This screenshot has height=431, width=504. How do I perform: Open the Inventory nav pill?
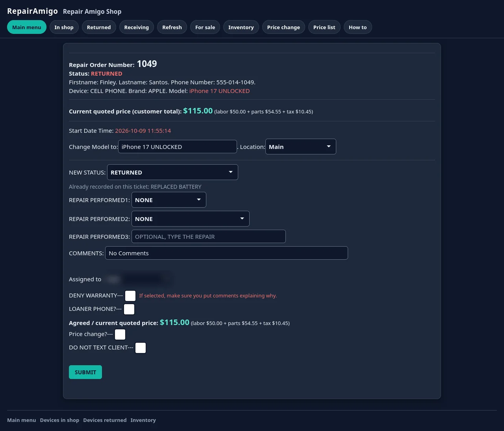tap(241, 27)
